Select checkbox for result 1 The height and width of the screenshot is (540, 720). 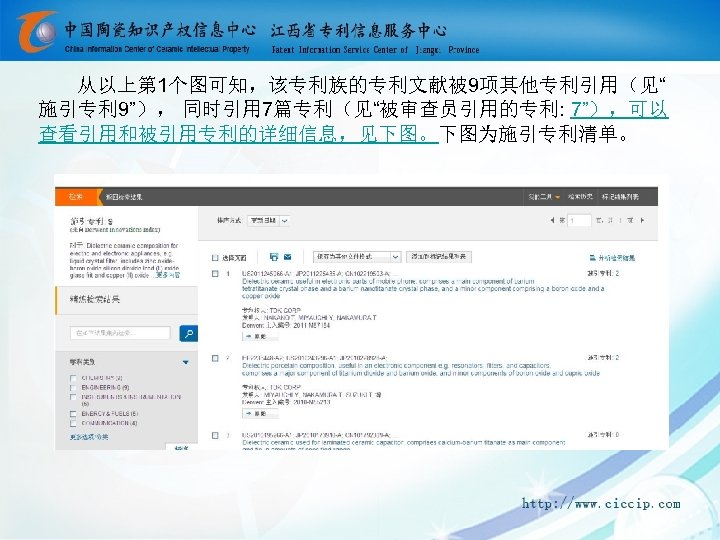215,274
